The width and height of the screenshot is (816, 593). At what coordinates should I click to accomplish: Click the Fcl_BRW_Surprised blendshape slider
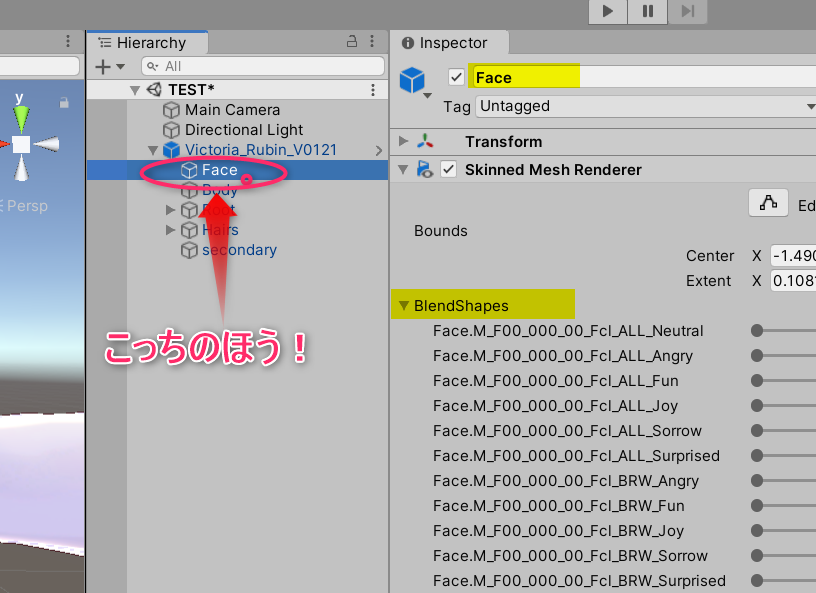pos(783,581)
